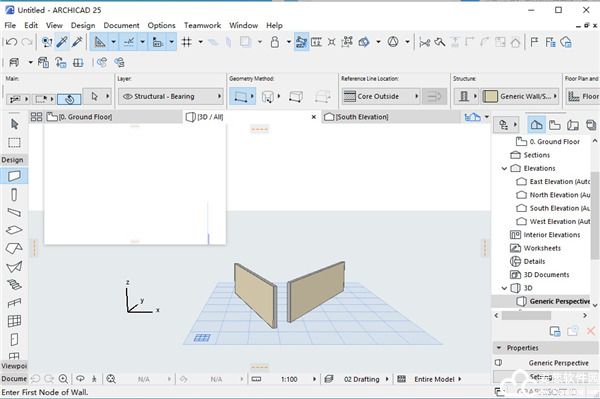Click the Explore walking figure icon

pos(94,379)
